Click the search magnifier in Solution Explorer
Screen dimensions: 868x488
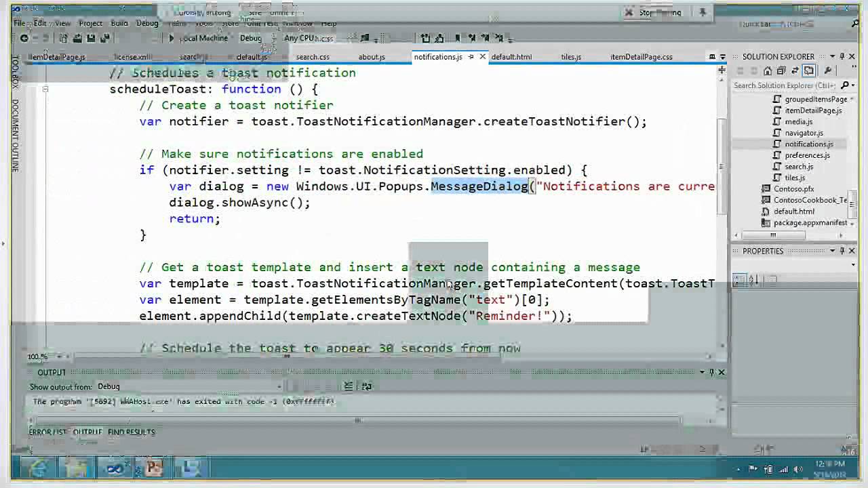(845, 85)
